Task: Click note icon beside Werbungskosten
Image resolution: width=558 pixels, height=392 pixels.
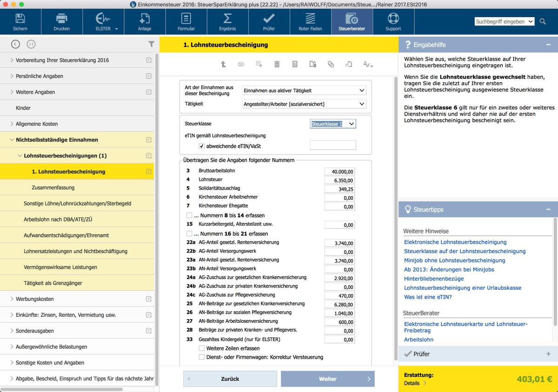Action: click(148, 299)
